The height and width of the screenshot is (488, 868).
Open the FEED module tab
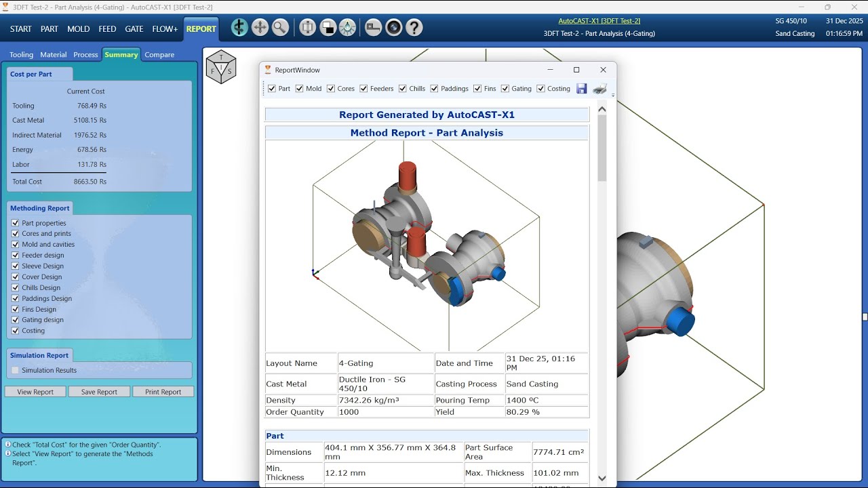point(107,29)
